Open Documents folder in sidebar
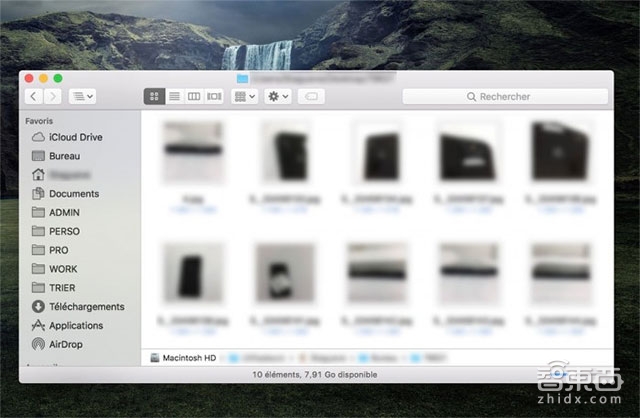The image size is (640, 418). point(73,194)
